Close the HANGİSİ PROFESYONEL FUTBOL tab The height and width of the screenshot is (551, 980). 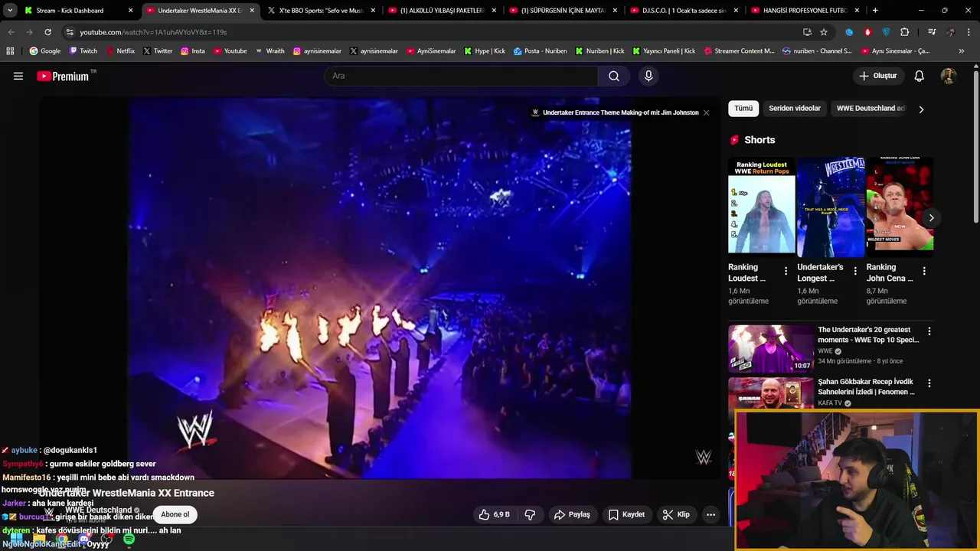pos(857,11)
